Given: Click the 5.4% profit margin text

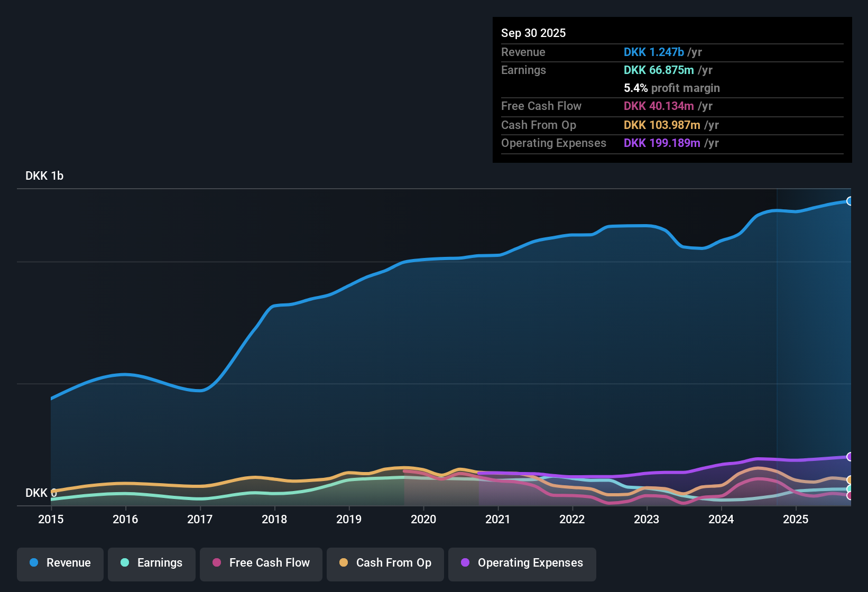Looking at the screenshot, I should pyautogui.click(x=671, y=88).
